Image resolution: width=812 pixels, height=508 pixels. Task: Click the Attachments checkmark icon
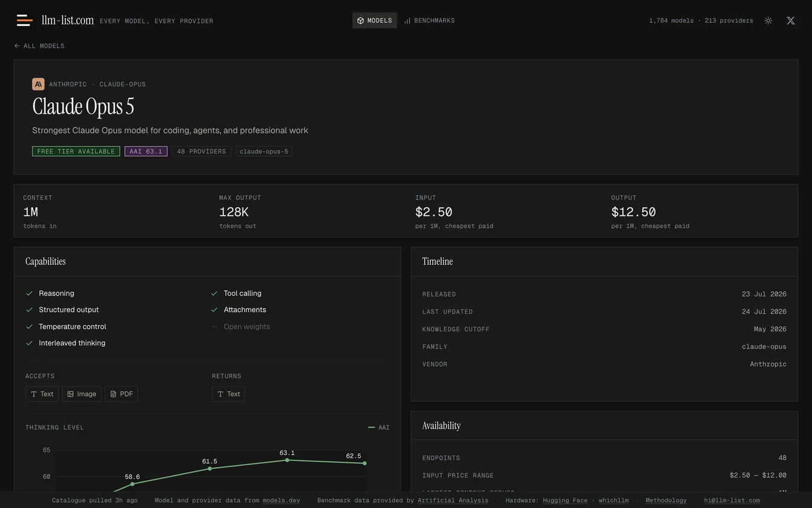click(x=214, y=310)
